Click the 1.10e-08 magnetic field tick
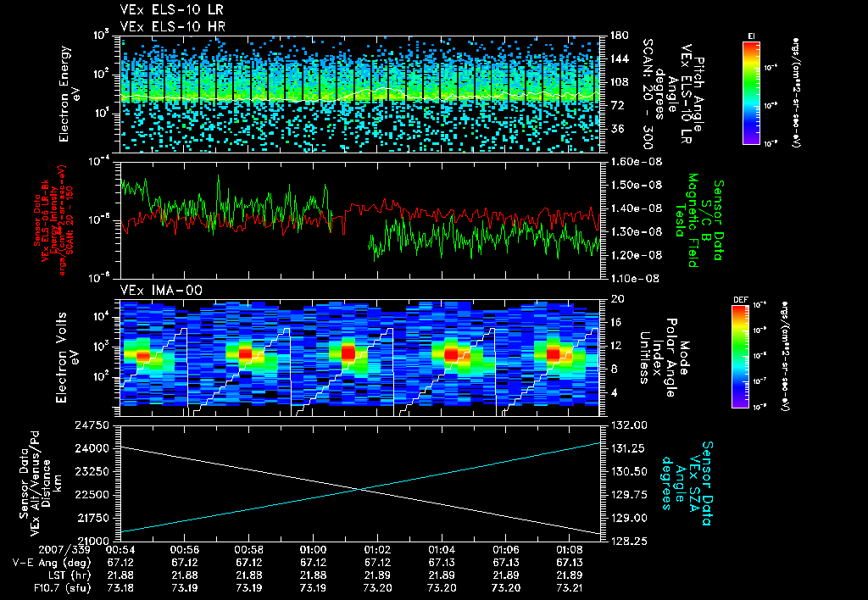The width and height of the screenshot is (868, 600). click(636, 279)
